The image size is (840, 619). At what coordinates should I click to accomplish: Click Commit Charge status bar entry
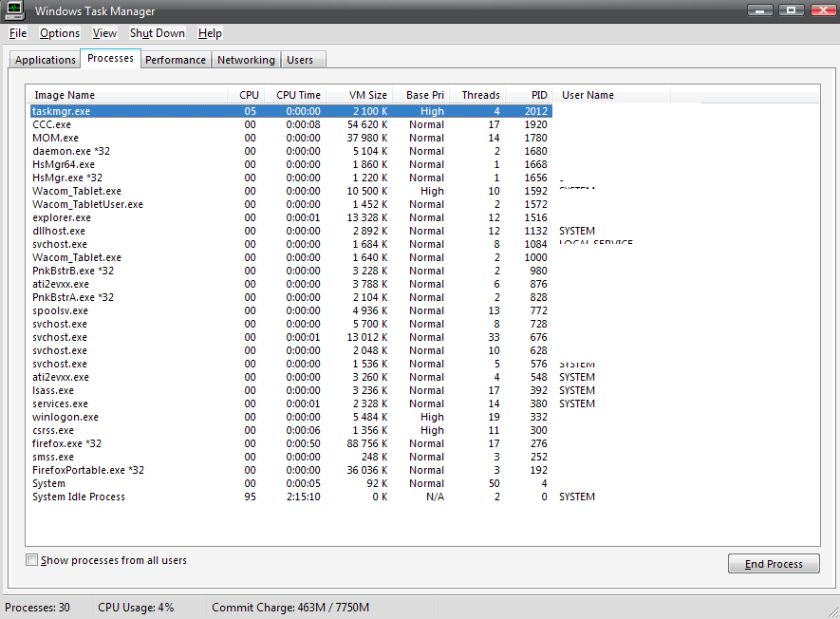pos(290,608)
